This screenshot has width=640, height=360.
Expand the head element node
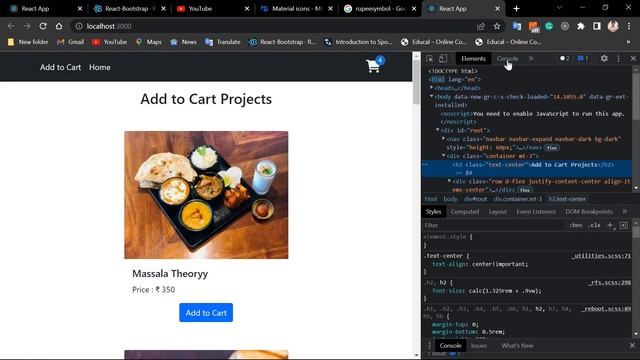[431, 87]
